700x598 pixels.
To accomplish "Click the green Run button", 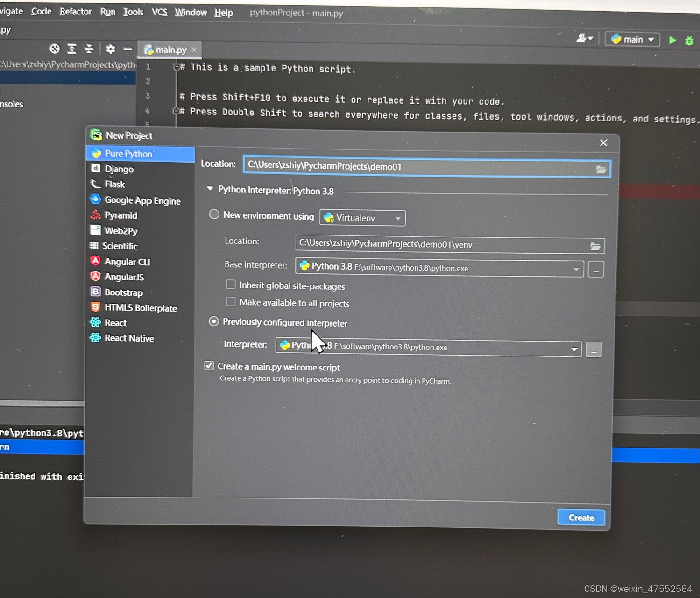I will pos(672,41).
